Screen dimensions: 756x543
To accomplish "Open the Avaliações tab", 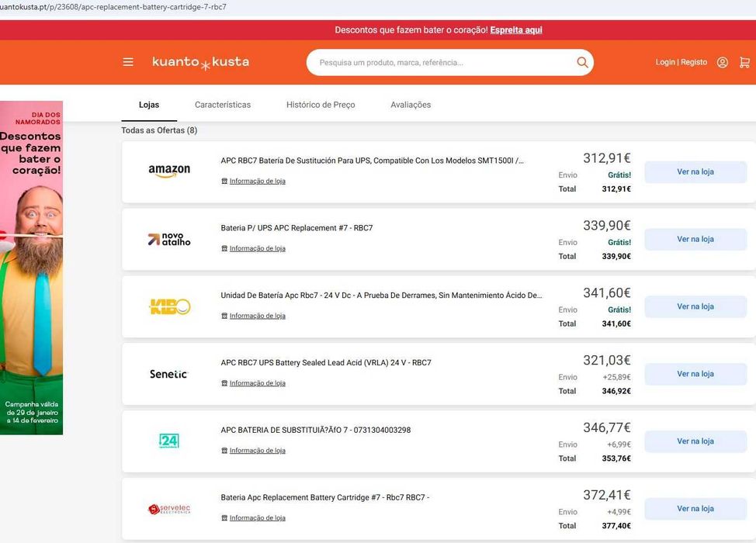I will (x=411, y=105).
